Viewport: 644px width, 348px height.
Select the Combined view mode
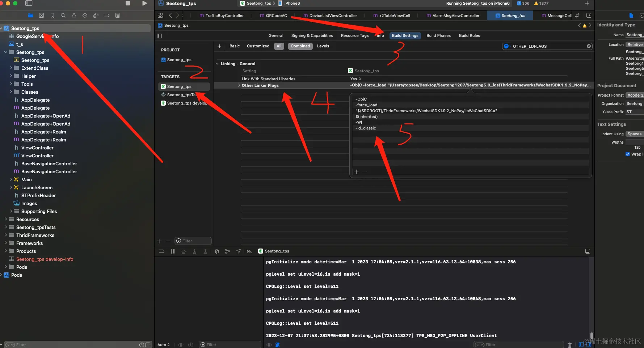pyautogui.click(x=300, y=46)
